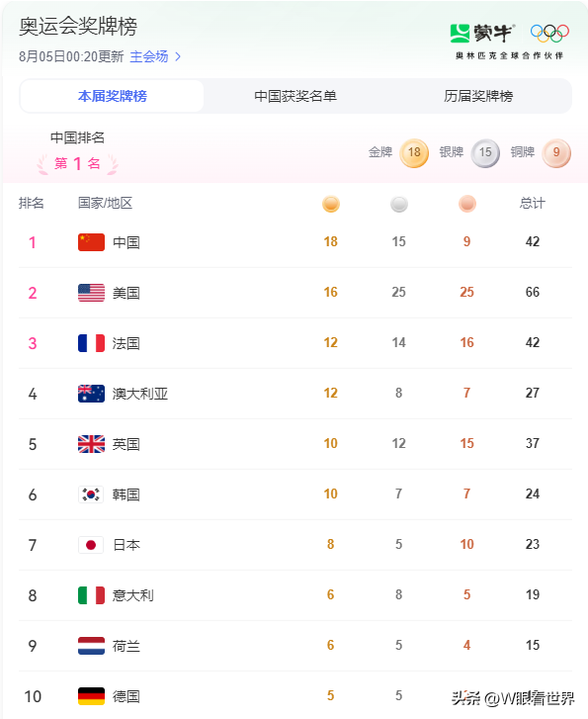Click the South Korea flag icon

point(91,494)
